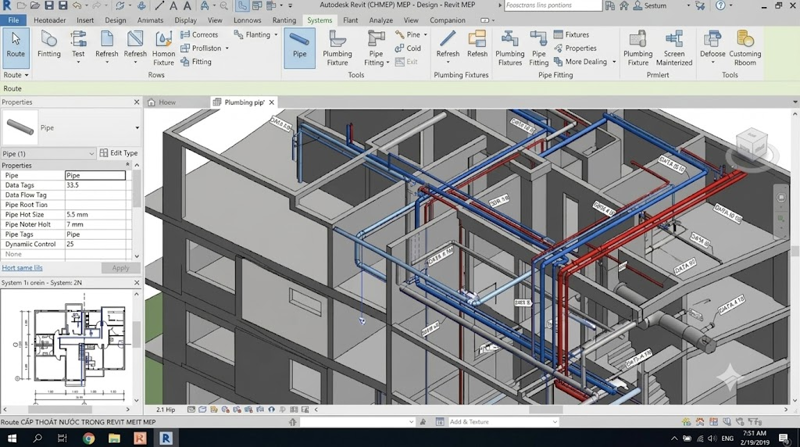
Task: Open the Pipe Fitting tool in Tools panel
Action: tap(376, 48)
